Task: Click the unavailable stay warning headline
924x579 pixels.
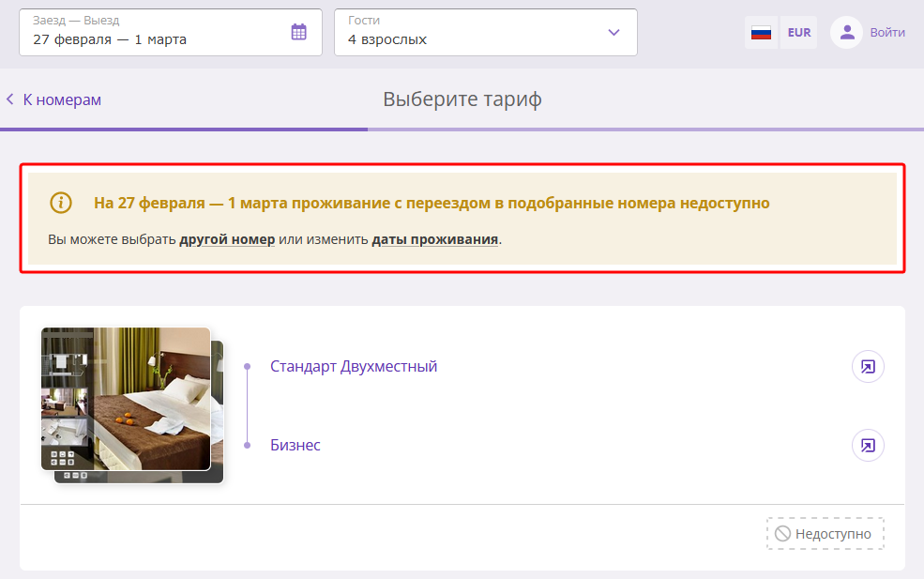Action: click(432, 203)
